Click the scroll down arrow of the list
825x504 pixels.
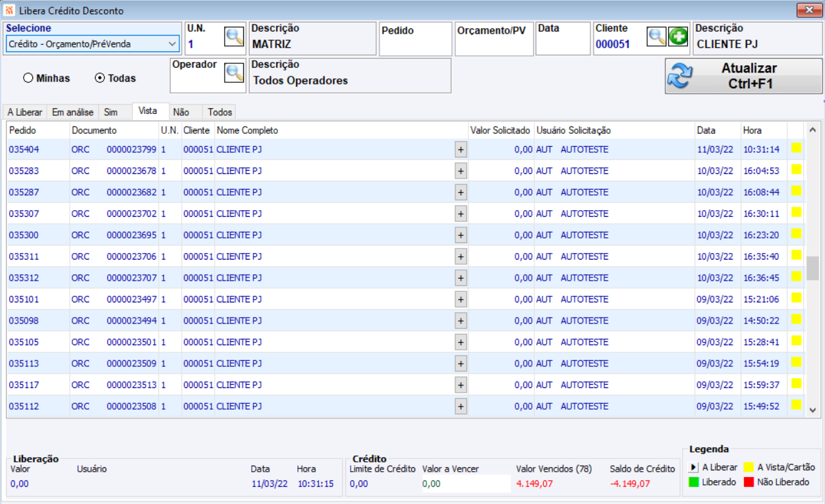tap(812, 410)
